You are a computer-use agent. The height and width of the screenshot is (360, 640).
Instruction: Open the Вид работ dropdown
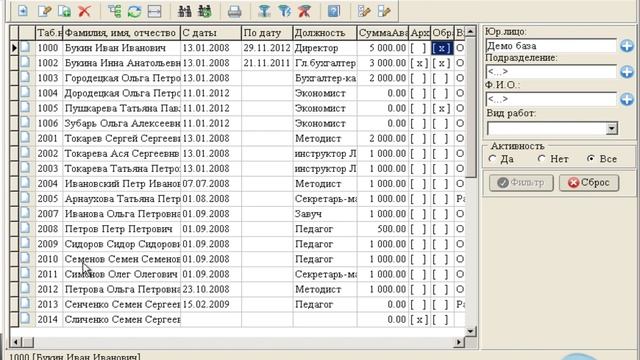pos(611,129)
